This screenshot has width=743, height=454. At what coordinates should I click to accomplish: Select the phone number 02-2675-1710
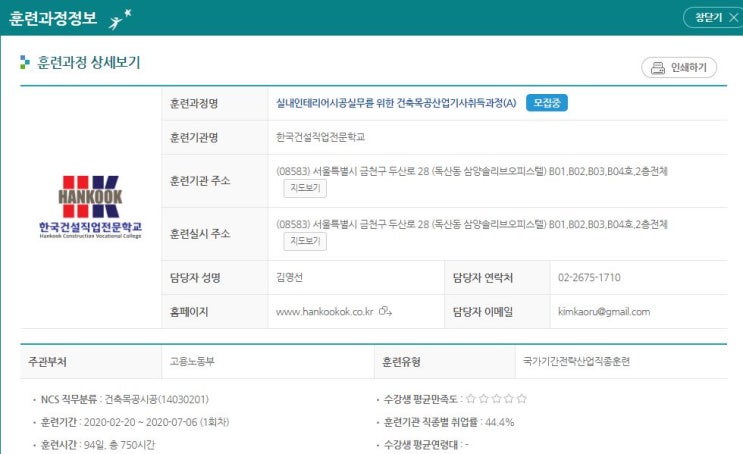(x=589, y=278)
